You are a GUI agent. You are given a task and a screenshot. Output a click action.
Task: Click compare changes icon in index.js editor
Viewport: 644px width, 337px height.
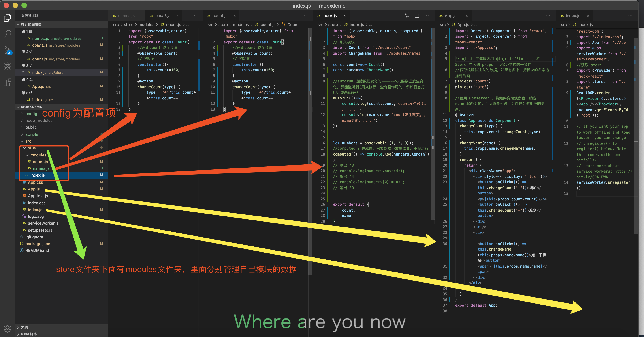pyautogui.click(x=407, y=15)
